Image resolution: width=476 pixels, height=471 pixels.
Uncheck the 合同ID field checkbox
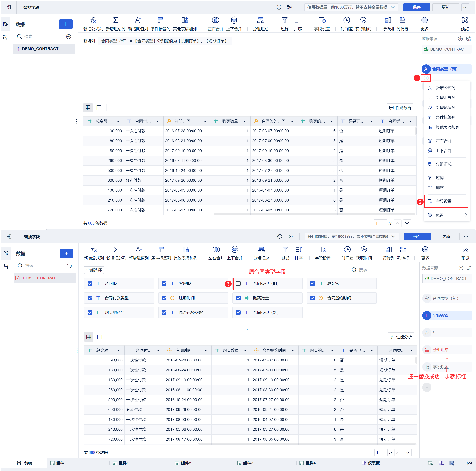pyautogui.click(x=90, y=283)
